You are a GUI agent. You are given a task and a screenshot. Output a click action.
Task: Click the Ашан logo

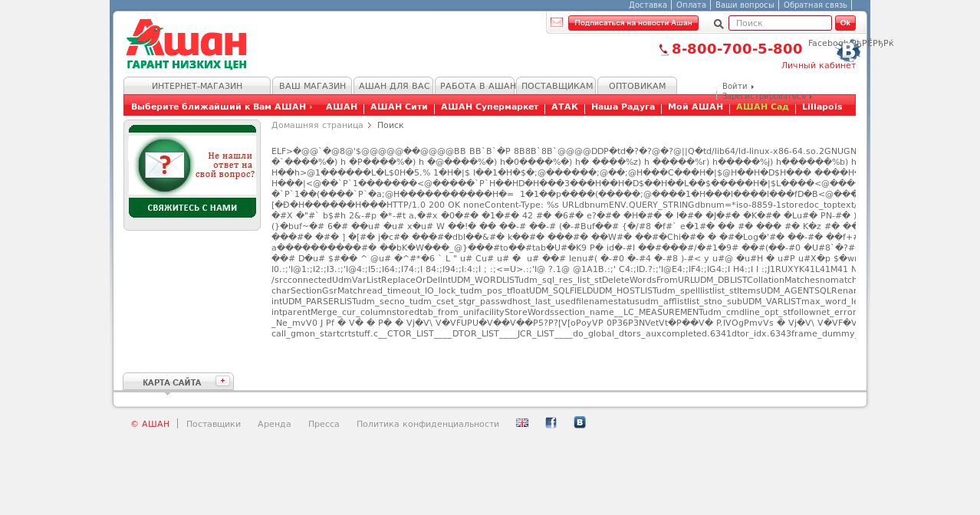tap(186, 44)
